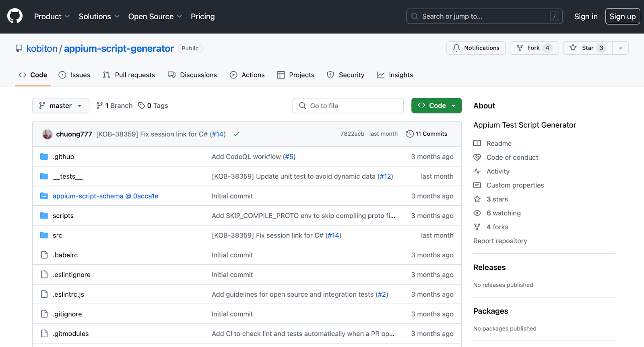This screenshot has width=644, height=347.
Task: Click the star icon beside 3 stars
Action: click(477, 199)
